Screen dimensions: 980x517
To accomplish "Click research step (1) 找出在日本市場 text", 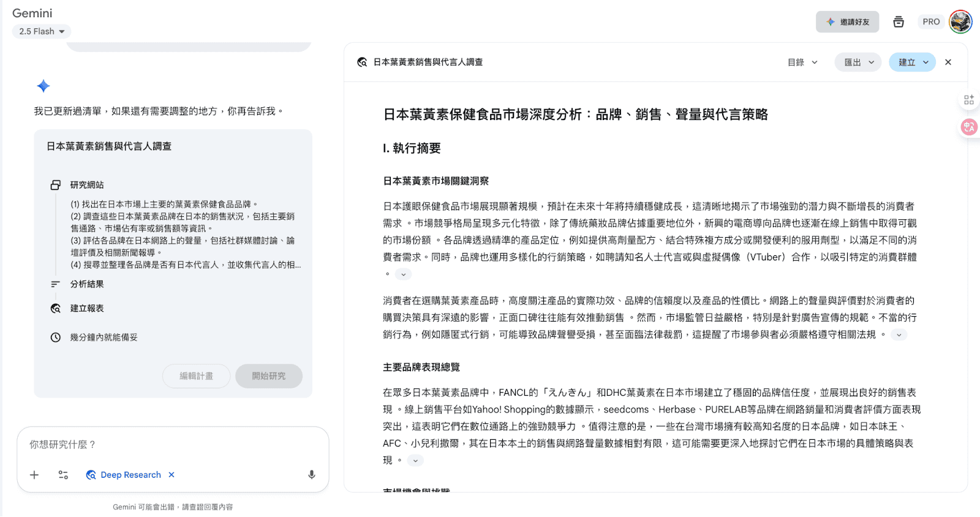I will pyautogui.click(x=164, y=204).
